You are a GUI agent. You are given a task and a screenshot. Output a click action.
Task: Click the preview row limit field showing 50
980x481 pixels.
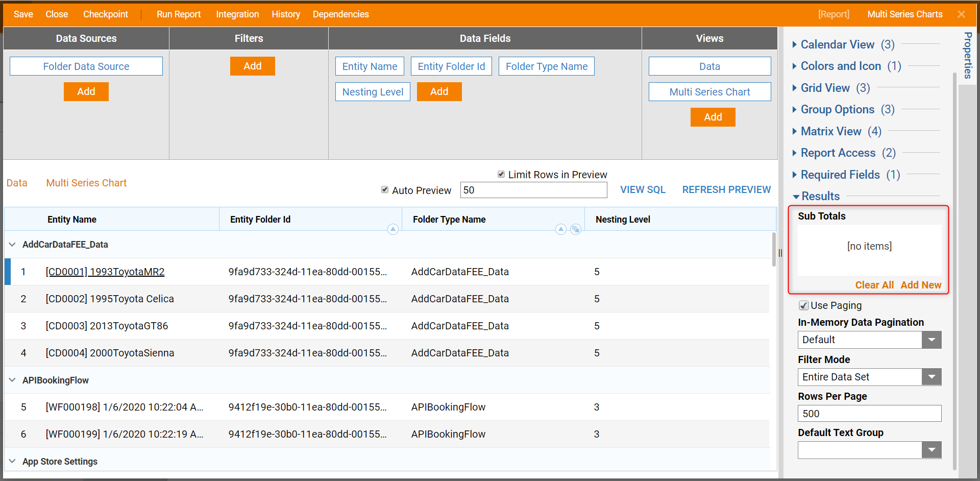(533, 190)
